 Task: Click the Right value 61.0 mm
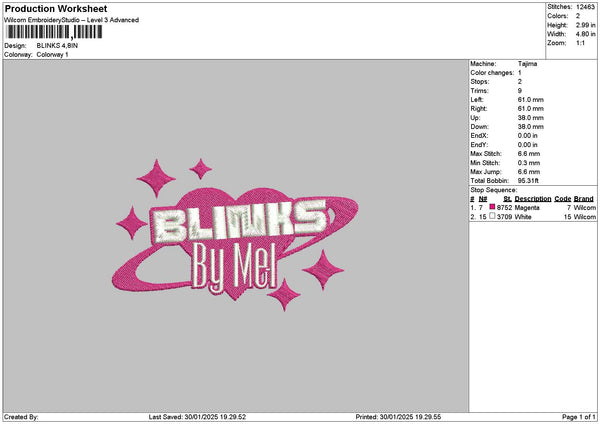[530, 109]
